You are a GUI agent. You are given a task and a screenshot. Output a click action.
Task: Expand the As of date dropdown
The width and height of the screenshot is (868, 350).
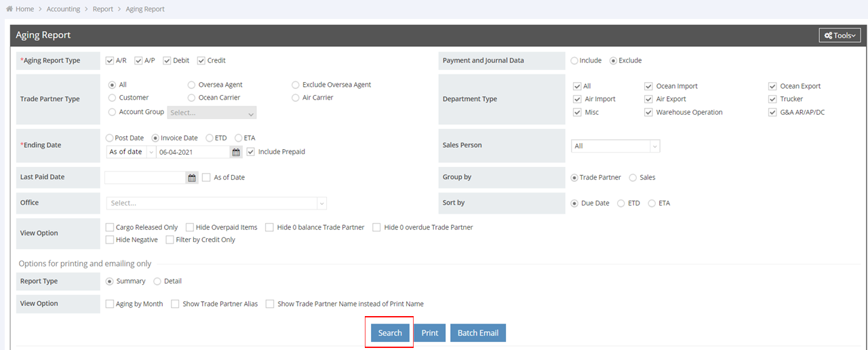(131, 152)
